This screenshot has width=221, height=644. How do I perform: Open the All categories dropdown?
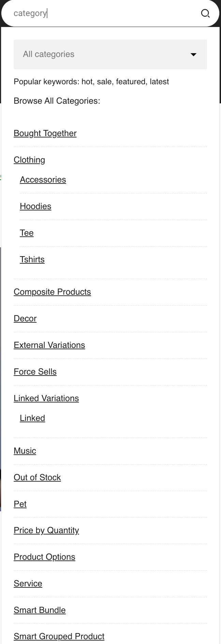point(110,54)
